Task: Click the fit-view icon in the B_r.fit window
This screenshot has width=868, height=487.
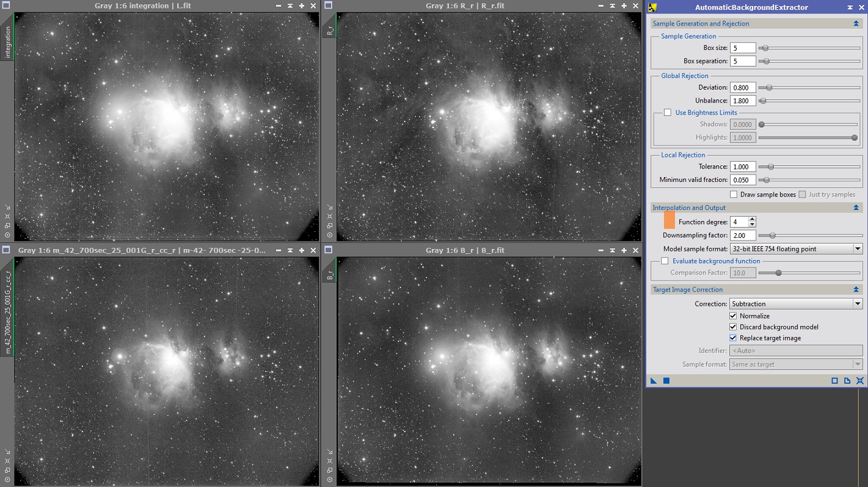Action: [330, 461]
